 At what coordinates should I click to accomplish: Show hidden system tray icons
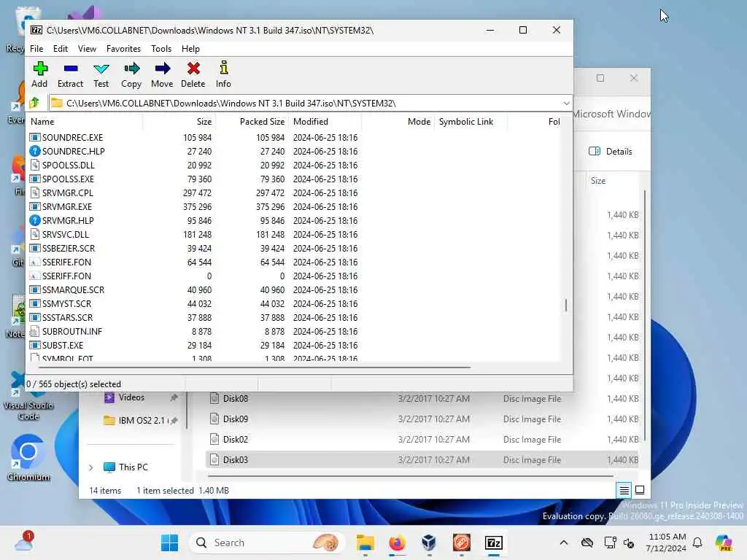pos(564,542)
